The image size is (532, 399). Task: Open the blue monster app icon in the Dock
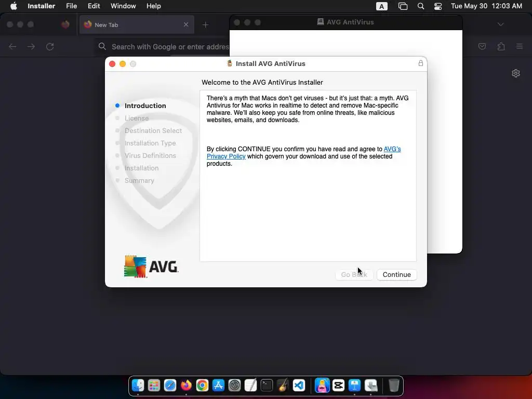322,385
